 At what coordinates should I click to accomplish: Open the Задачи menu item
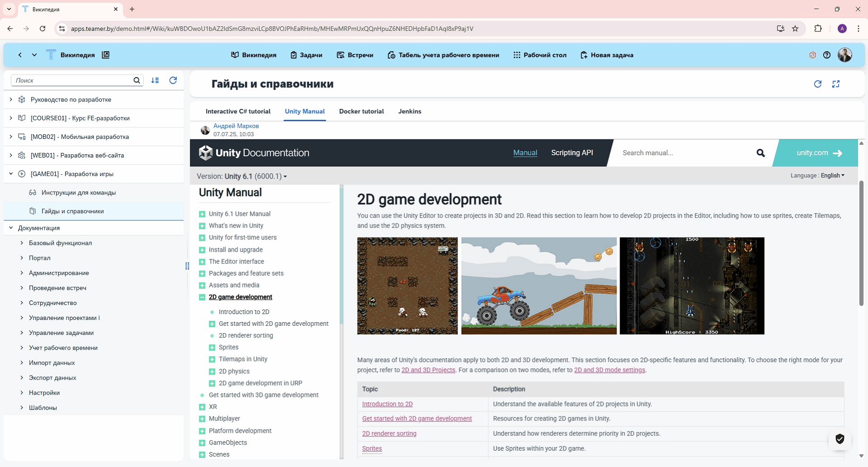point(306,55)
